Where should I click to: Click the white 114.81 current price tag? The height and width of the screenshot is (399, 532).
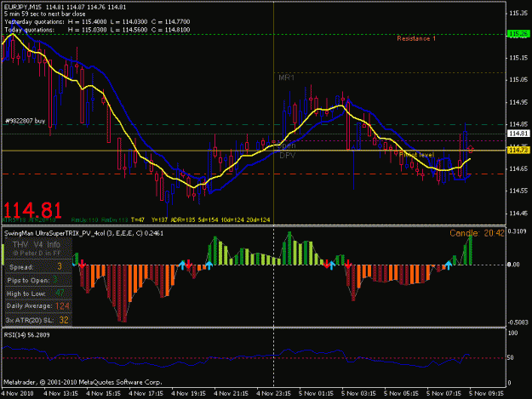(x=518, y=134)
